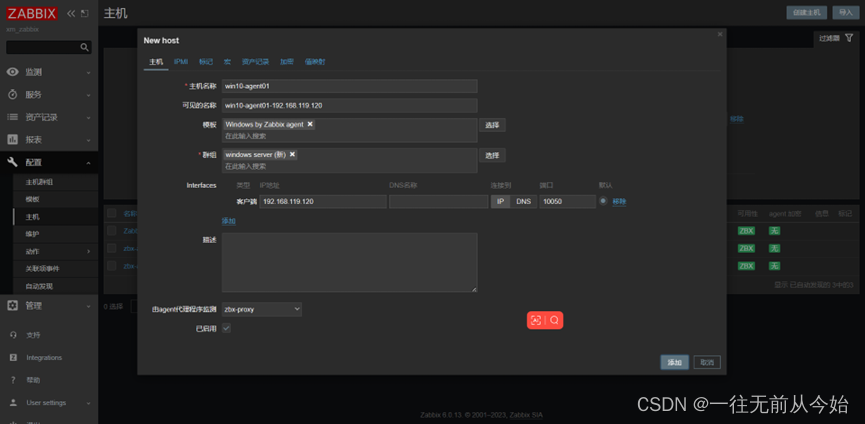Click the 取消 button
The height and width of the screenshot is (424, 865).
(707, 362)
